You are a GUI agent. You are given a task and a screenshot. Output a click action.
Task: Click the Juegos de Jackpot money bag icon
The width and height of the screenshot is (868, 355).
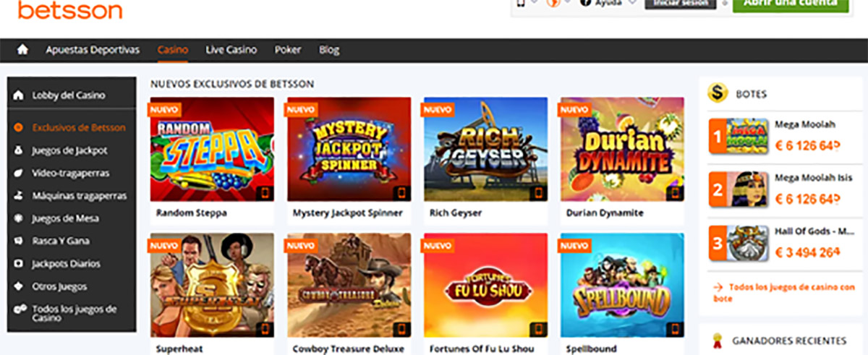point(19,150)
